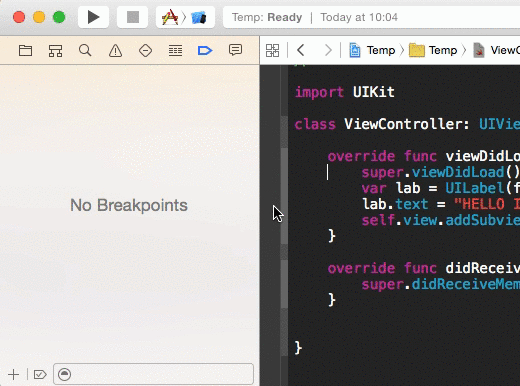Focus the breakpoint filter text field

pos(153,374)
